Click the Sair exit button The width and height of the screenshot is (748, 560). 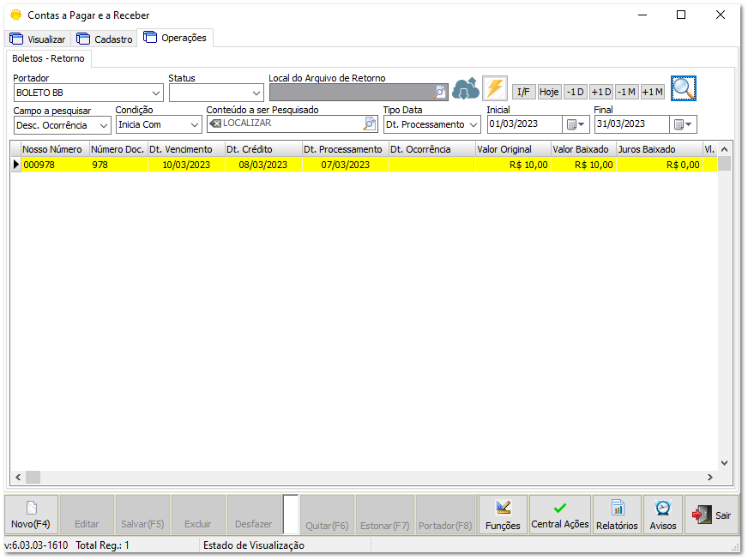pos(712,515)
